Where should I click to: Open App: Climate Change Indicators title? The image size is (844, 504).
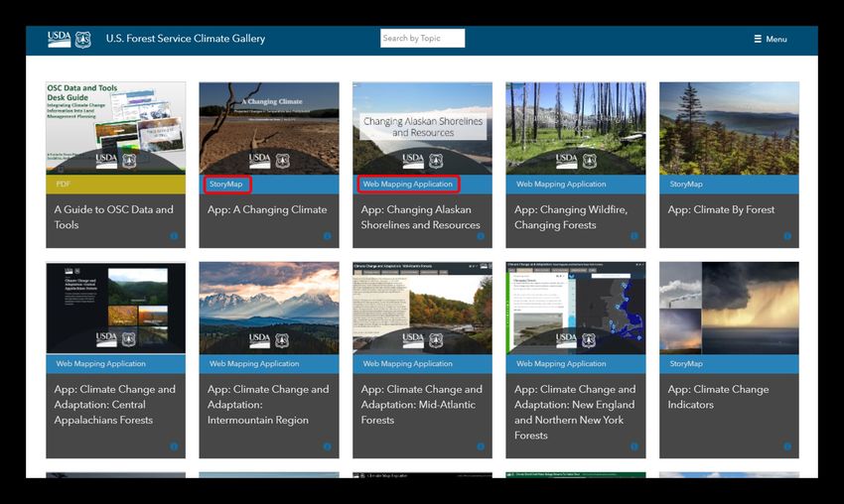718,397
